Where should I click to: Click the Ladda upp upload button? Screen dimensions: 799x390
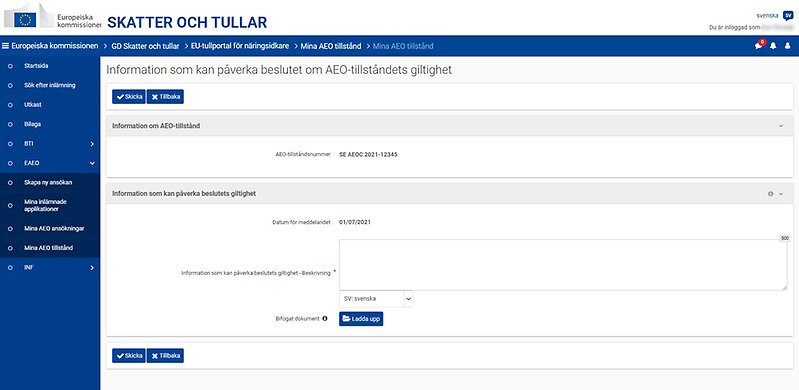pos(361,319)
